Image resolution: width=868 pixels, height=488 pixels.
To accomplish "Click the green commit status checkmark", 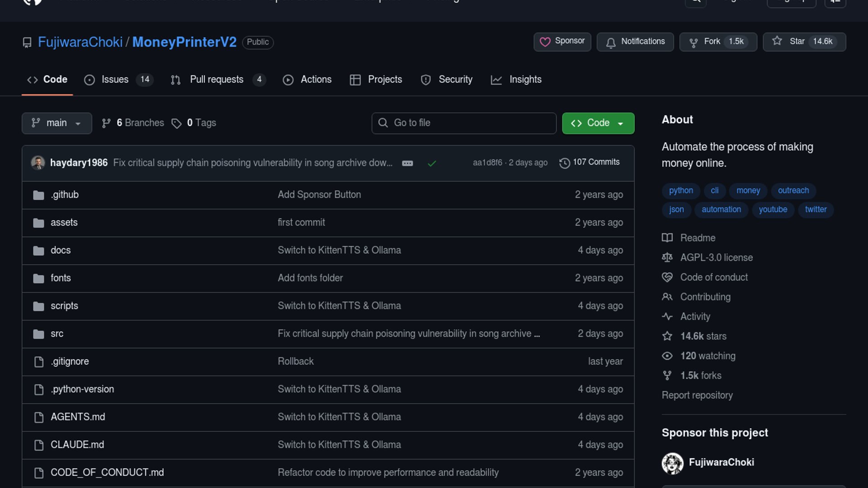I will pos(432,163).
